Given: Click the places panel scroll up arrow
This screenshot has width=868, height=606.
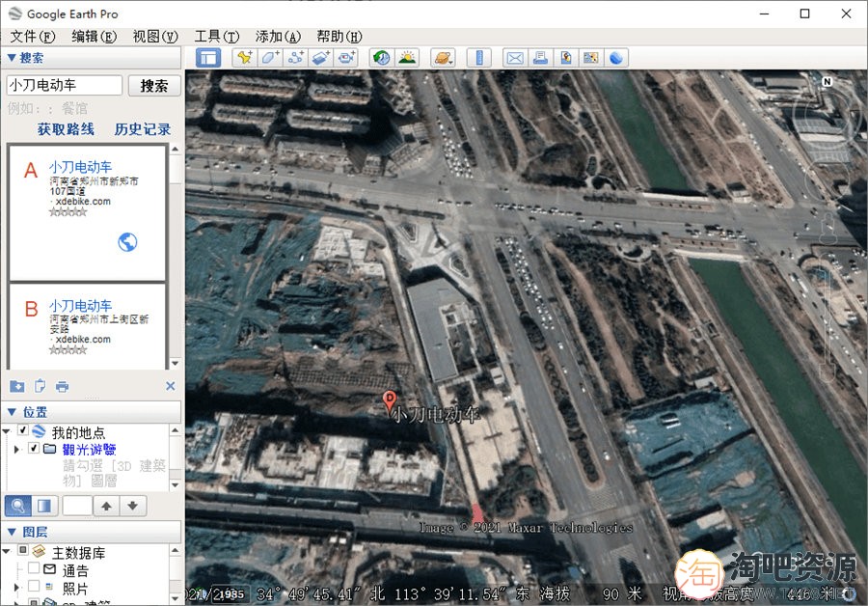Looking at the screenshot, I should 175,430.
